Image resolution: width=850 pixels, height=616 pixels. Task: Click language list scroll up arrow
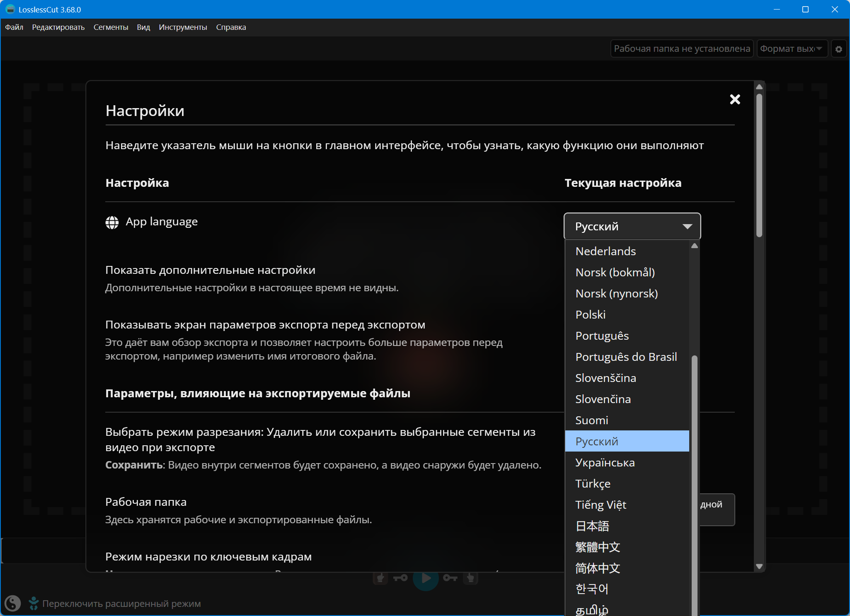click(x=695, y=246)
